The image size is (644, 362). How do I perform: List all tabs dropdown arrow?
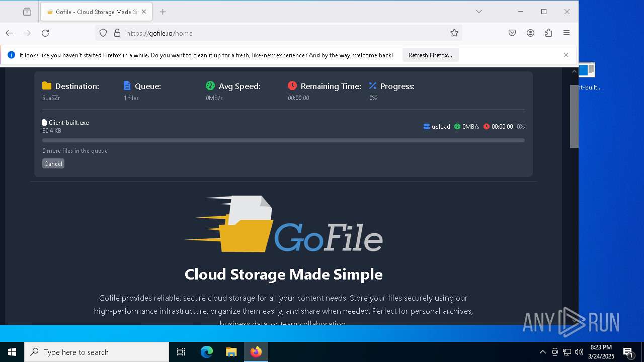pos(479,12)
